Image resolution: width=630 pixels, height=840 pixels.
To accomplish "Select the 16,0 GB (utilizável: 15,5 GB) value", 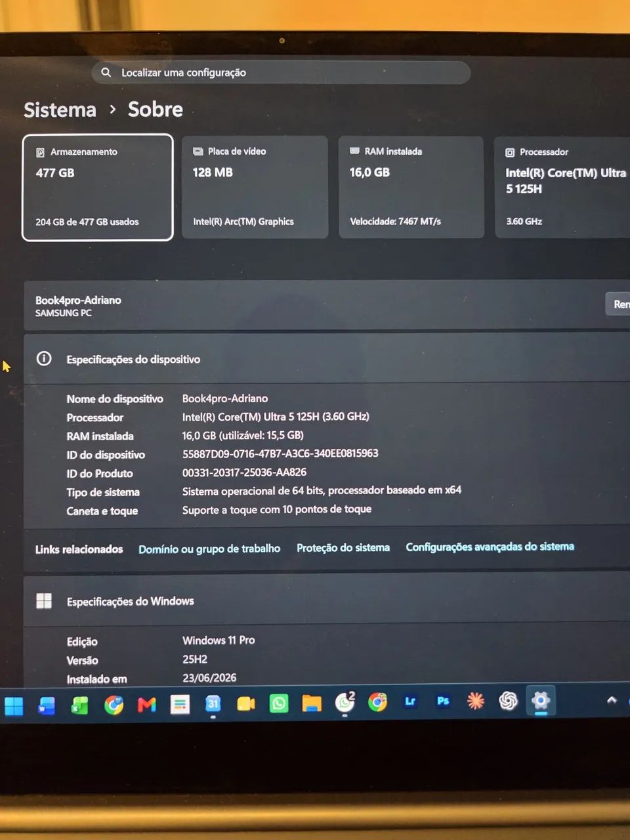I will click(243, 435).
